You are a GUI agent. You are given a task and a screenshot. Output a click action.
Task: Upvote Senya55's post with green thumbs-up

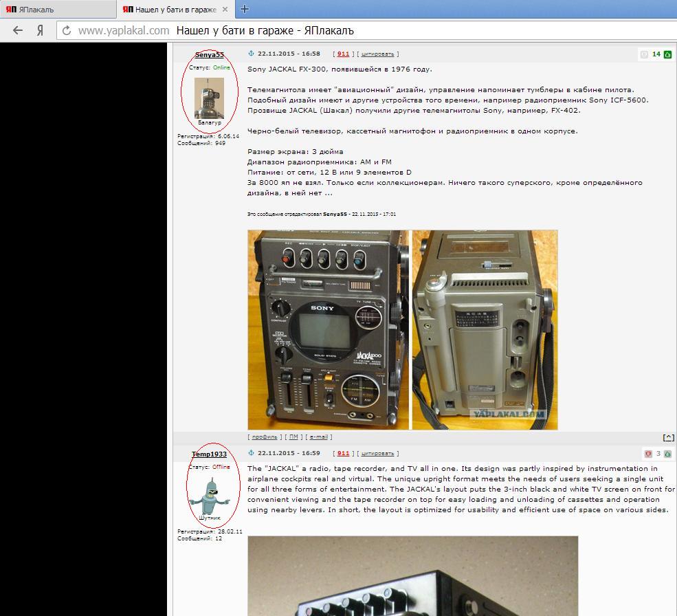(x=667, y=54)
